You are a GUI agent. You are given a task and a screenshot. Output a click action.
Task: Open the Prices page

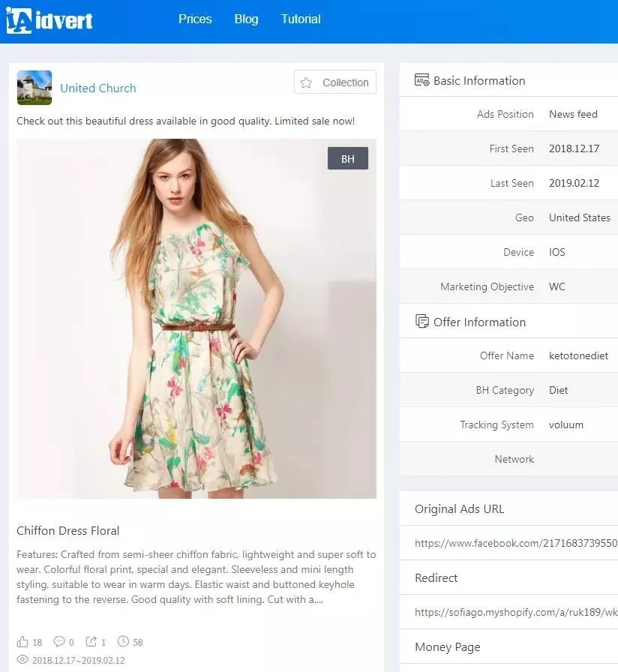195,19
